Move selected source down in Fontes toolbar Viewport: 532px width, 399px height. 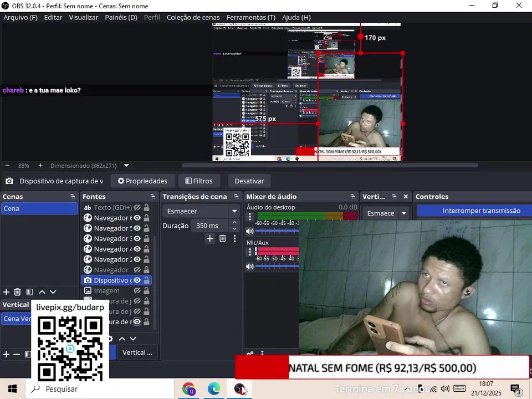click(x=133, y=339)
